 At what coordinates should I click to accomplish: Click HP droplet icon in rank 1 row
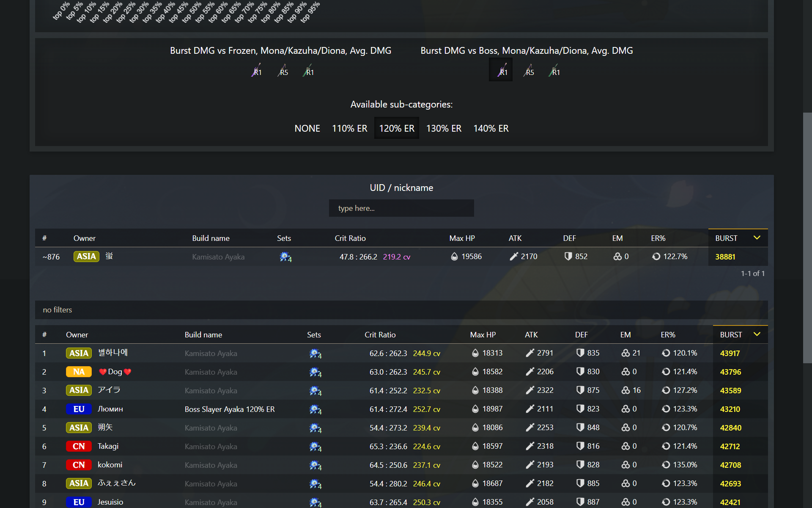click(x=475, y=353)
